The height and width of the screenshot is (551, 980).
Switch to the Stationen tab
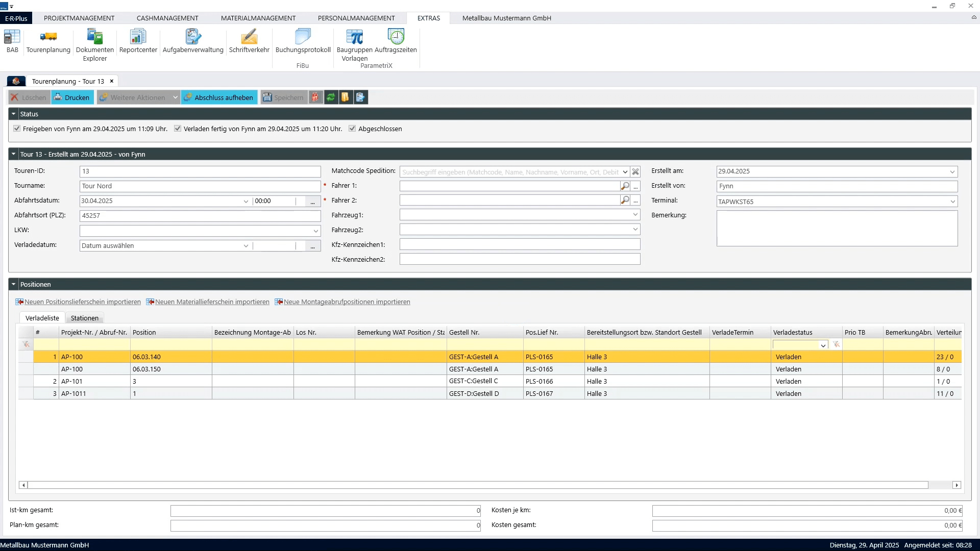click(84, 318)
